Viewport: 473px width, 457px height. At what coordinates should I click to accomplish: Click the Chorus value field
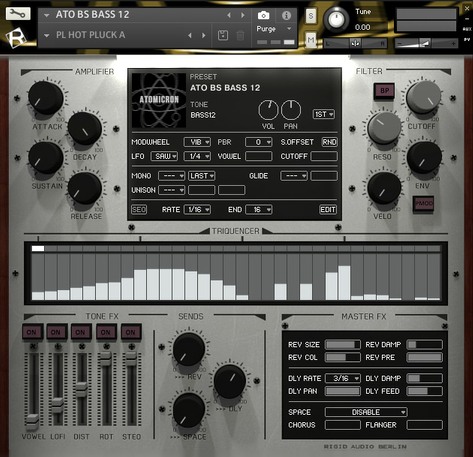342,425
